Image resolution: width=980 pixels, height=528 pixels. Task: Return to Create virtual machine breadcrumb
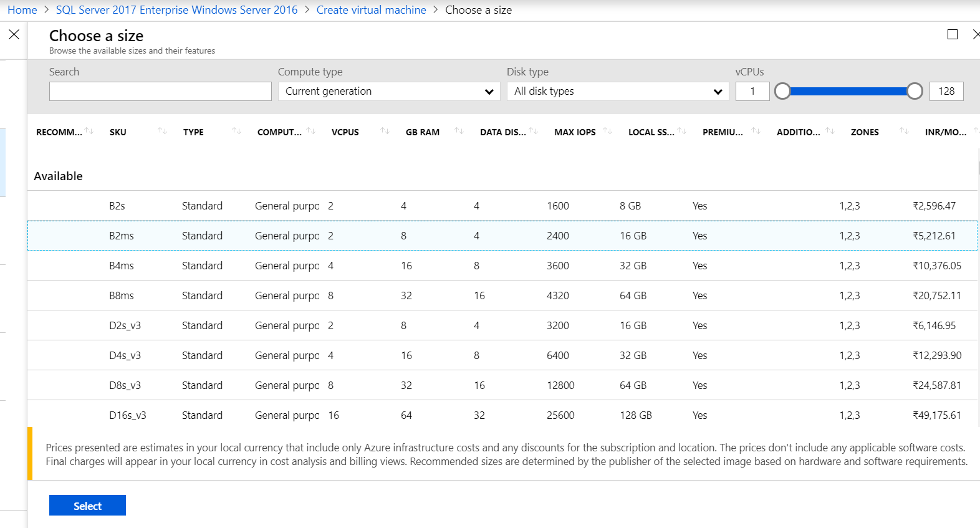[372, 10]
